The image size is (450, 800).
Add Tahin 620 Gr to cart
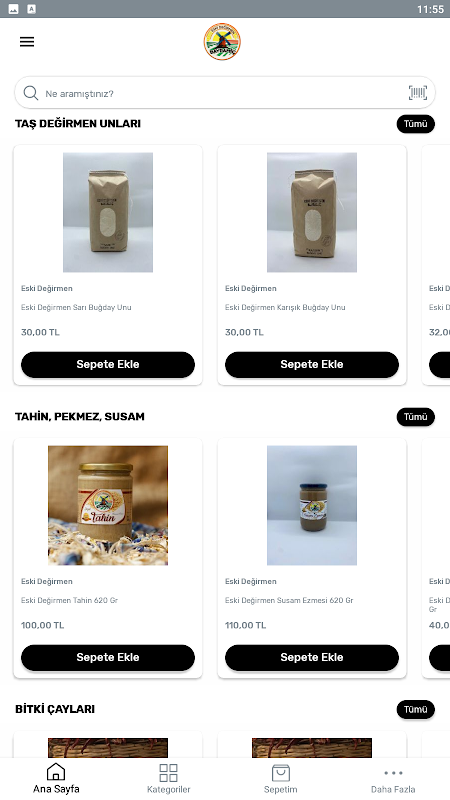(x=108, y=658)
